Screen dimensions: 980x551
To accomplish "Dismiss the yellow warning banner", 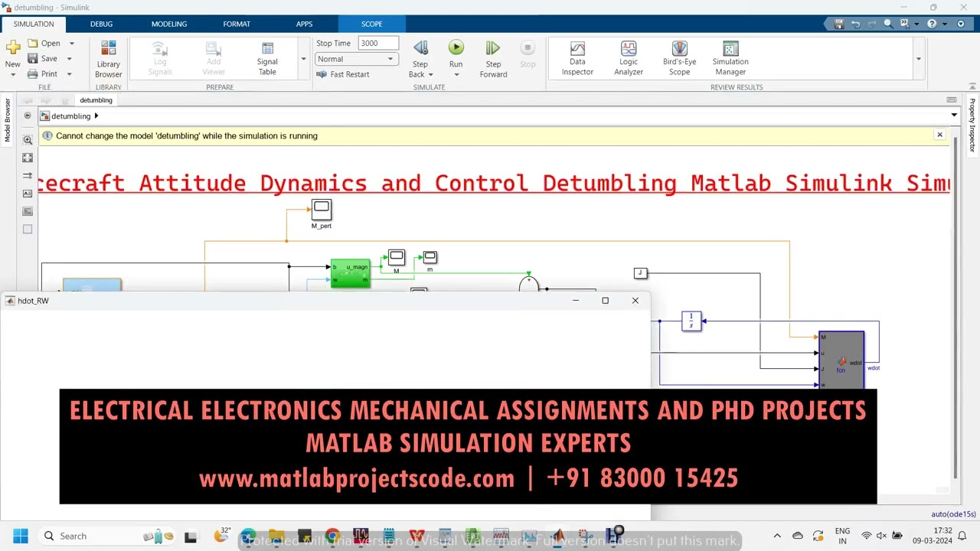I will (939, 135).
